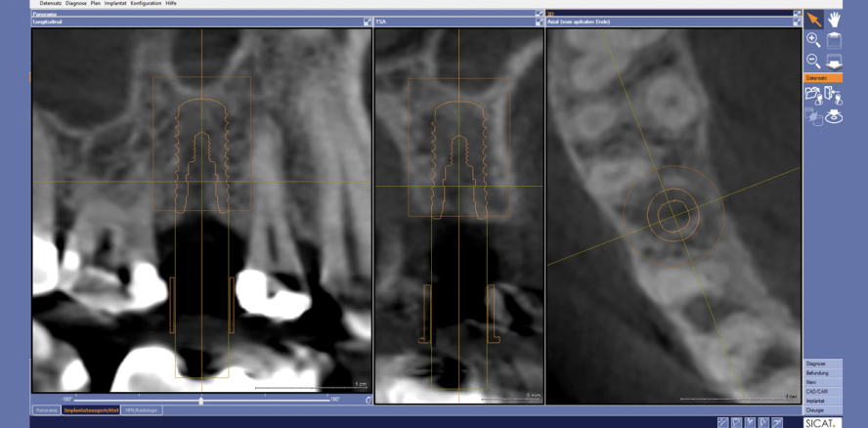Click the second bottom toolbar icon
The width and height of the screenshot is (868, 428).
pos(736,422)
